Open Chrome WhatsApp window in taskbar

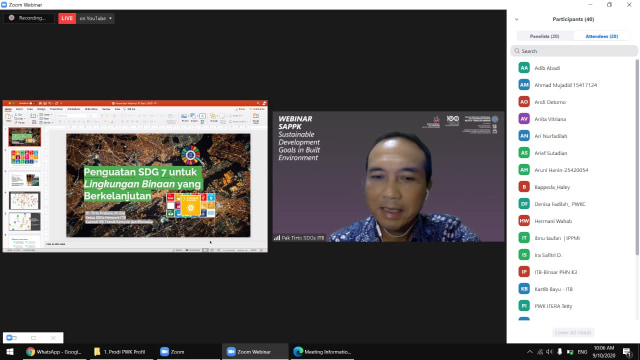click(x=54, y=352)
